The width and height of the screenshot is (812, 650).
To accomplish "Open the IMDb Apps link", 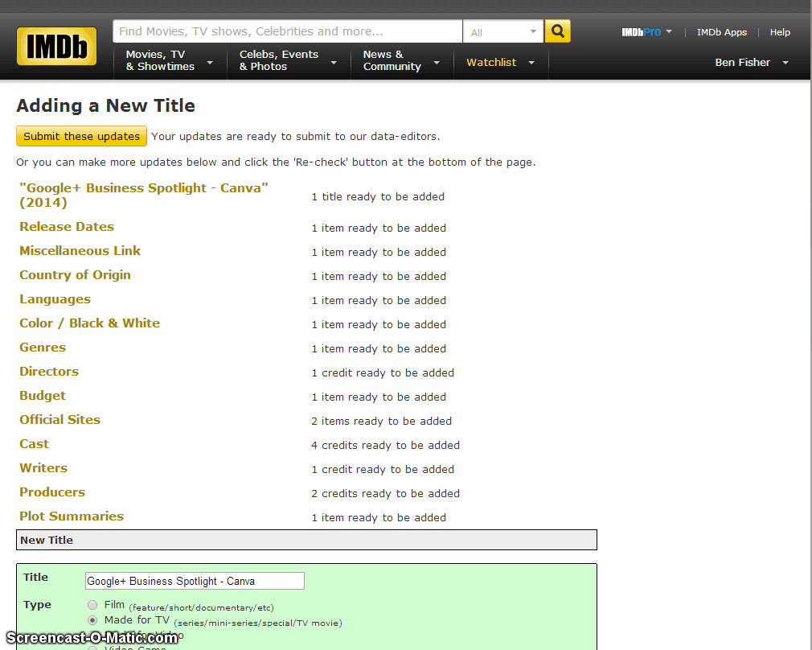I will point(721,32).
